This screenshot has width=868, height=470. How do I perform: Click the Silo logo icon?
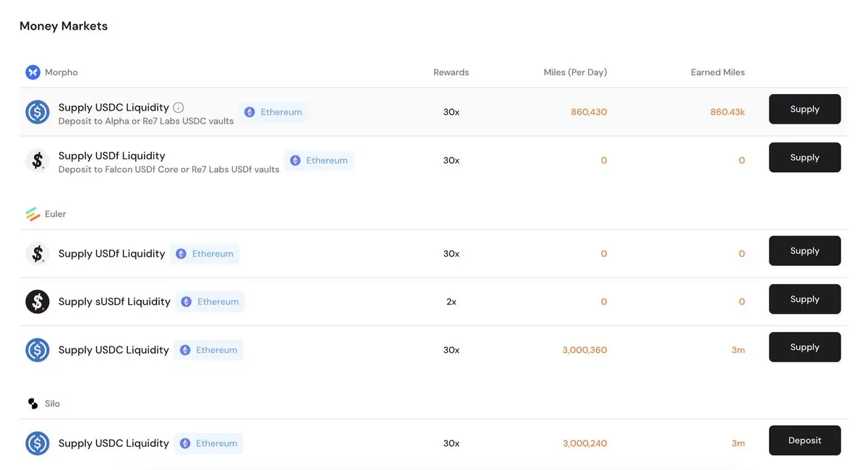(33, 403)
